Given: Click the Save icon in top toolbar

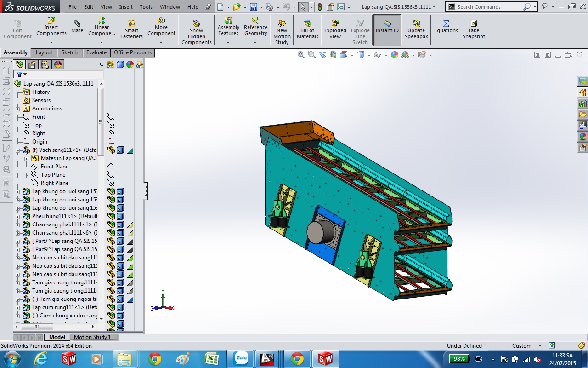Looking at the screenshot, I should pyautogui.click(x=254, y=7).
